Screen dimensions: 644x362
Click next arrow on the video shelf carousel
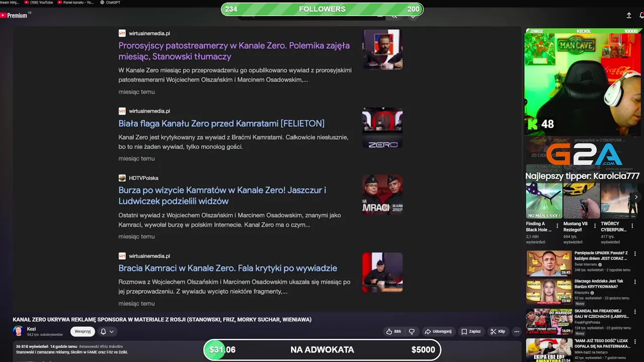pyautogui.click(x=636, y=197)
